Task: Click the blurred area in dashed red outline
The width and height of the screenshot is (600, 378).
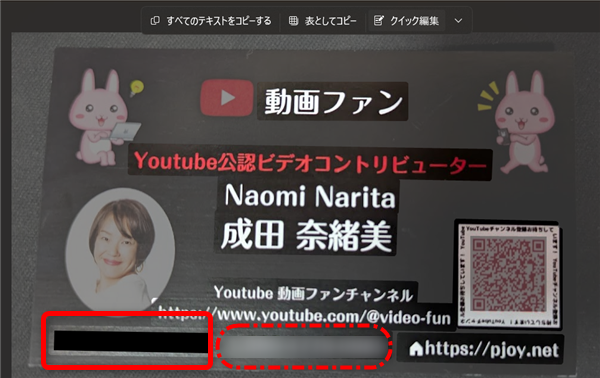Action: click(304, 347)
